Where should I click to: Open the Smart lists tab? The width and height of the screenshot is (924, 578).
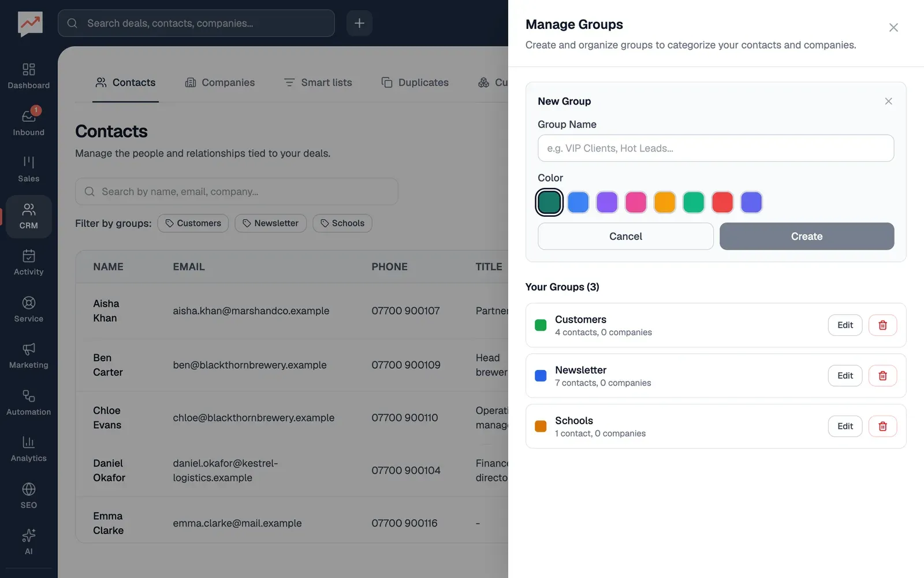(318, 83)
